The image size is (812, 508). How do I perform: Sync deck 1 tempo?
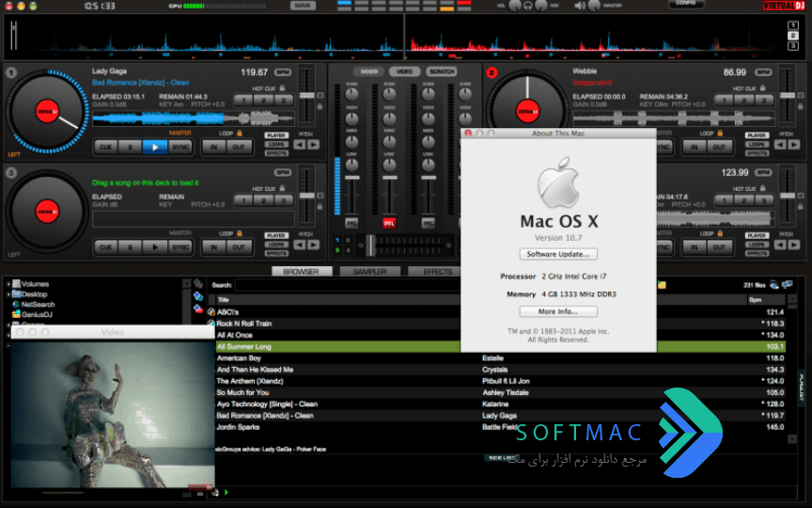180,147
